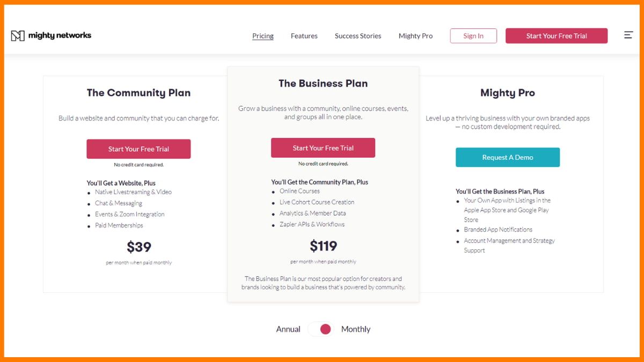Image resolution: width=644 pixels, height=362 pixels.
Task: Go to the Features nav item
Action: [304, 36]
